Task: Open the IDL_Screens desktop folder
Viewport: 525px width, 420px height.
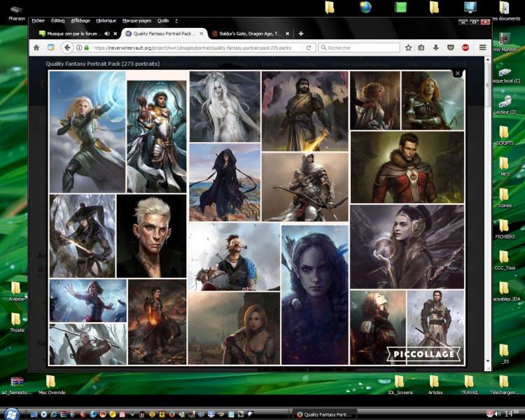Action: coord(400,384)
